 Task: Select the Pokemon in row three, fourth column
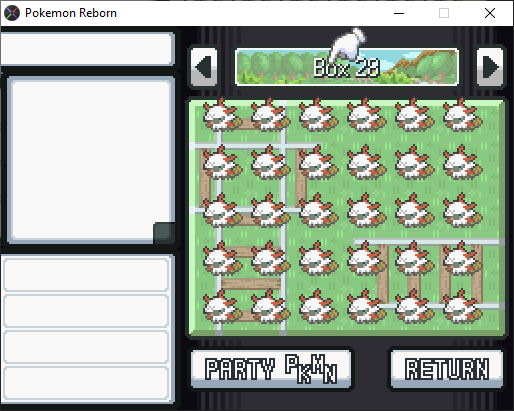[366, 211]
